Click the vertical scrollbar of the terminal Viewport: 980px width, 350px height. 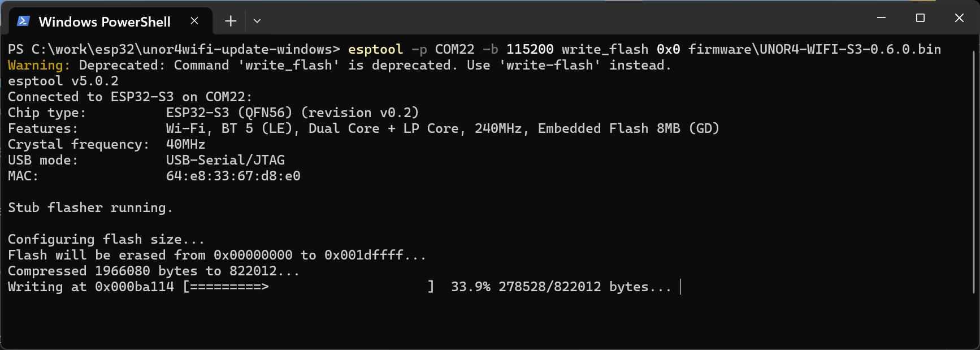click(x=974, y=170)
